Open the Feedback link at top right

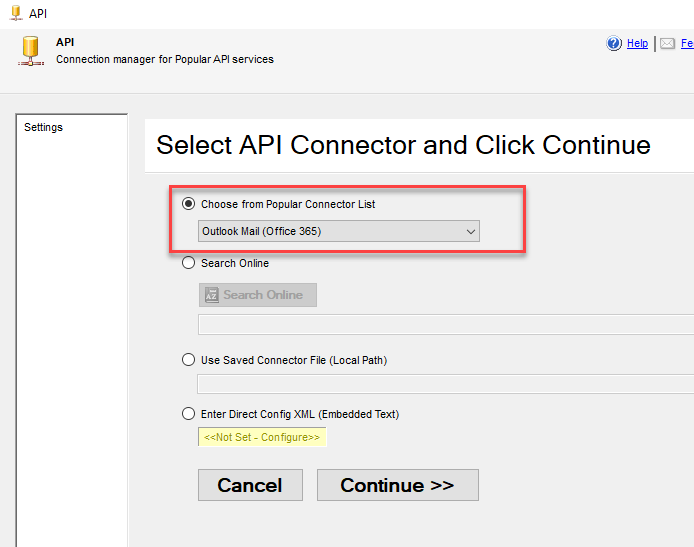pos(687,44)
